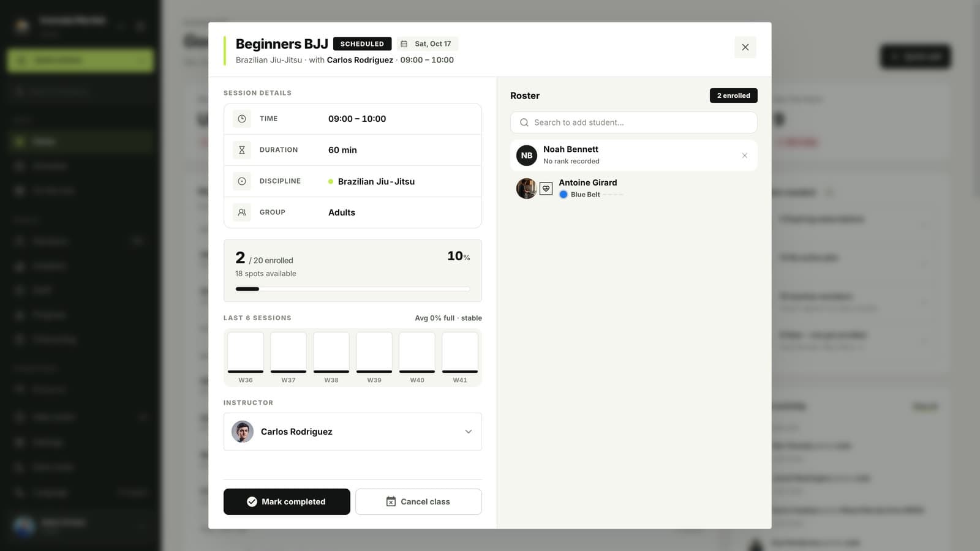Click the Discipline row icon
This screenshot has height=551, width=980.
click(242, 181)
